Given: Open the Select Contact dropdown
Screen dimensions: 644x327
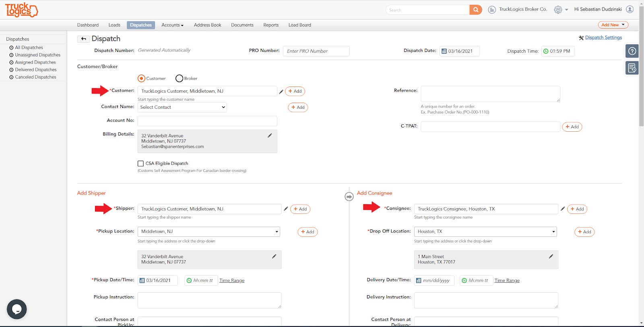Looking at the screenshot, I should [x=182, y=107].
